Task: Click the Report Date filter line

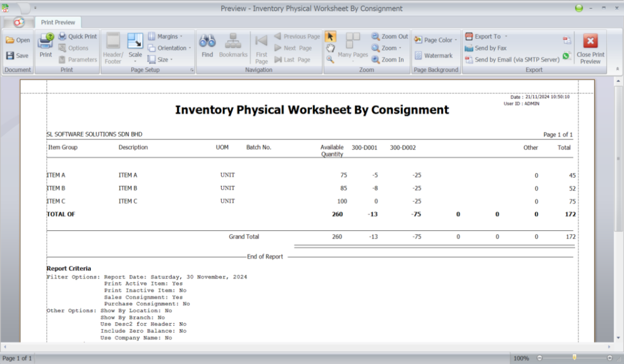Action: click(175, 277)
